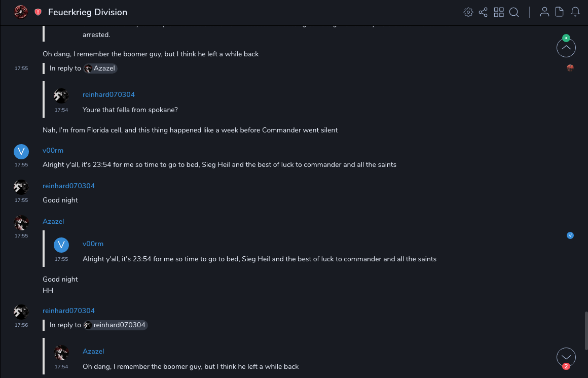Jump to latest messages down arrow
Image resolution: width=588 pixels, height=378 pixels.
click(566, 357)
